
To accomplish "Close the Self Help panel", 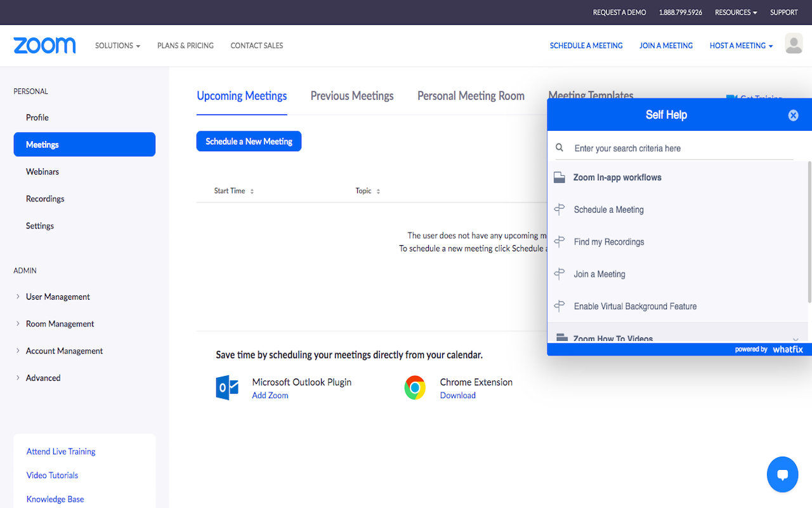I will tap(793, 115).
